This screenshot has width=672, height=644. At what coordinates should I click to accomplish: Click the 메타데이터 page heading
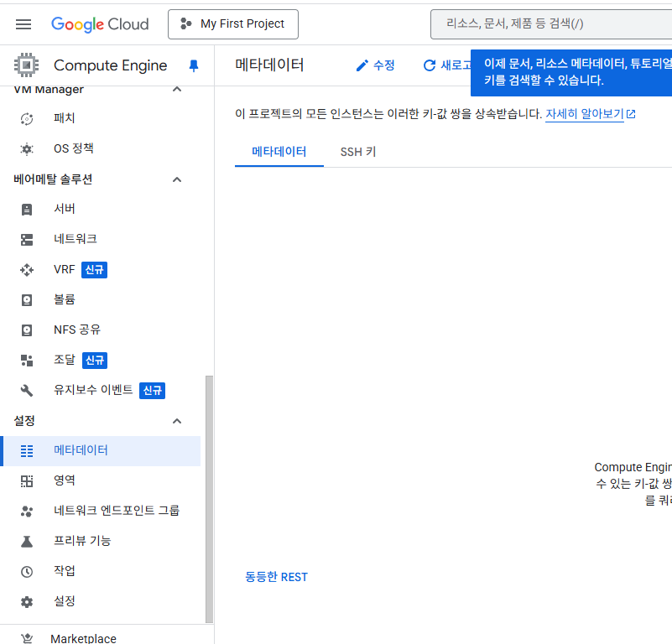pos(269,65)
